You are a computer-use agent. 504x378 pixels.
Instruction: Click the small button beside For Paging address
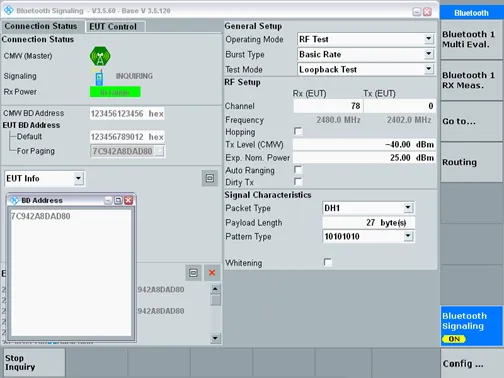(160, 151)
